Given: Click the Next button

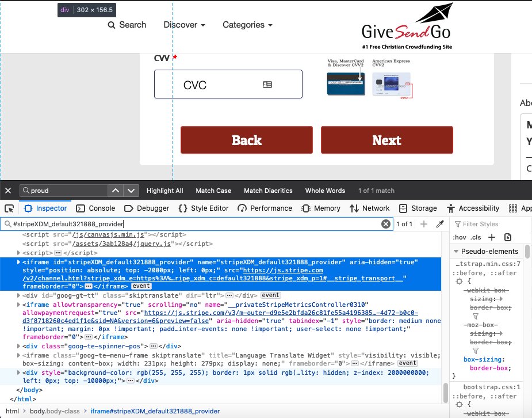Looking at the screenshot, I should click(387, 140).
